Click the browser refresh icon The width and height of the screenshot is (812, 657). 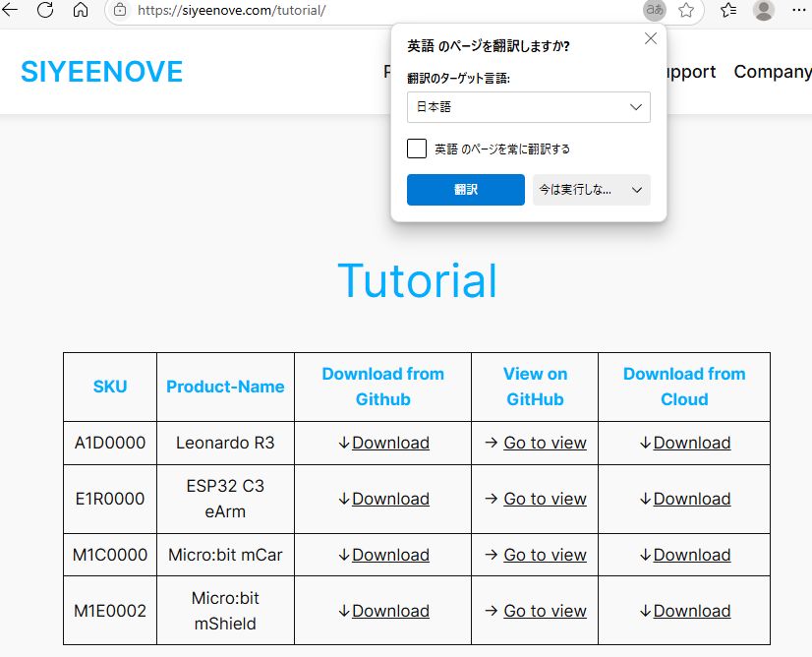(45, 10)
